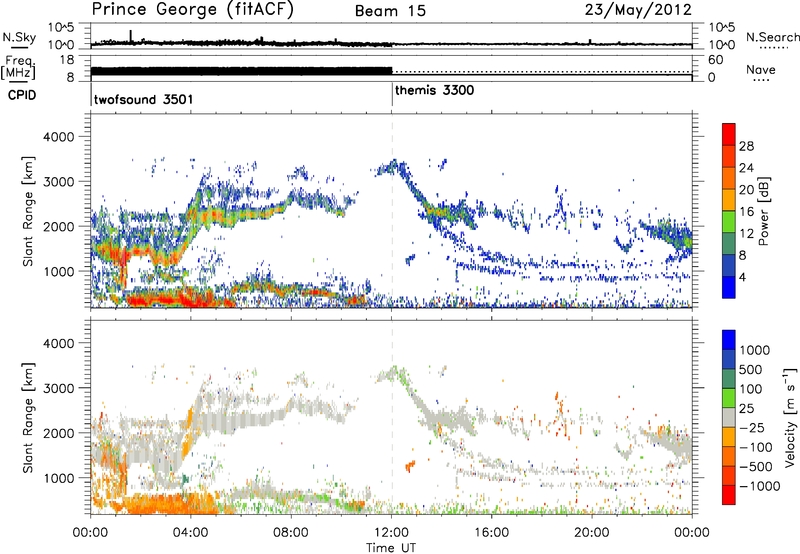Viewport: 800px width, 554px height.
Task: Click the Velocity segment between -100 and -500
Action: click(729, 456)
